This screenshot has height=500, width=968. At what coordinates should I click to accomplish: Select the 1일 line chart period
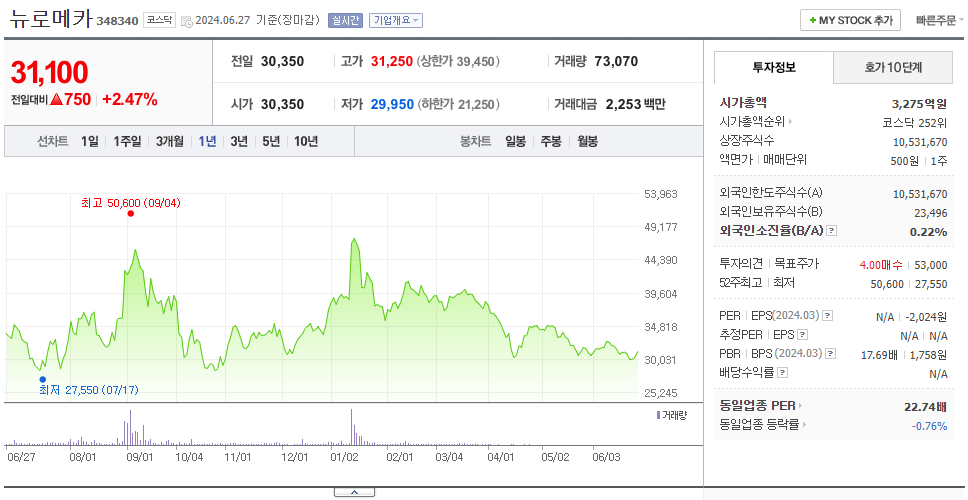tap(90, 141)
